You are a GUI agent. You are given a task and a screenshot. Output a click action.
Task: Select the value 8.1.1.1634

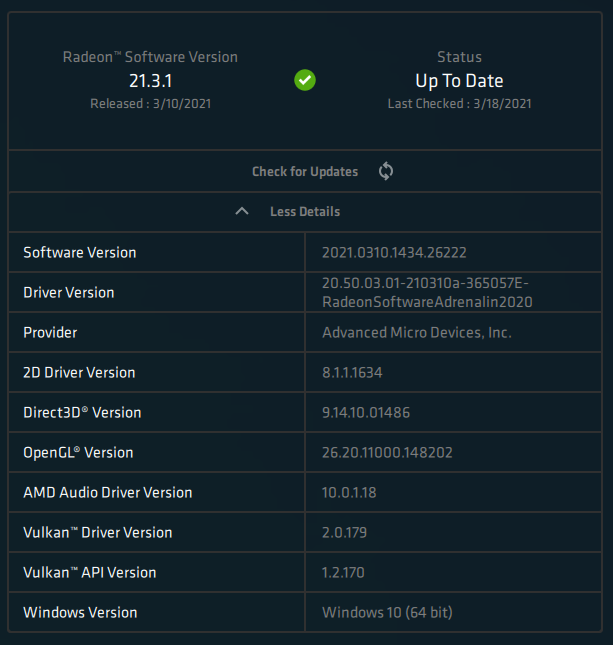352,373
